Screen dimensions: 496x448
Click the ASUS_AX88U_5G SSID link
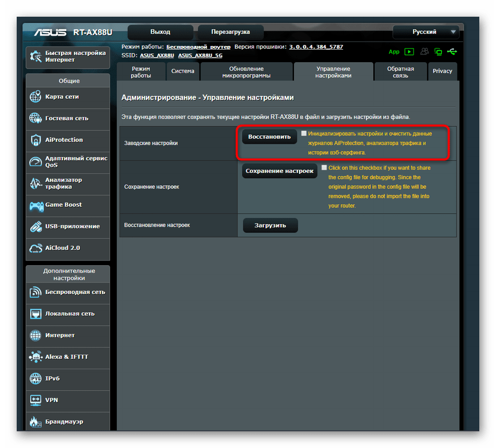[200, 55]
